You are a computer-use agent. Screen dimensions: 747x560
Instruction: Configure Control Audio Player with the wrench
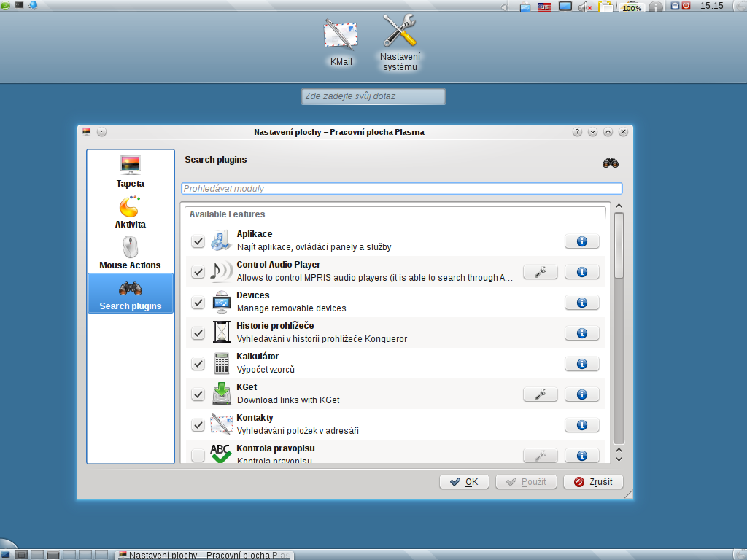pos(541,272)
